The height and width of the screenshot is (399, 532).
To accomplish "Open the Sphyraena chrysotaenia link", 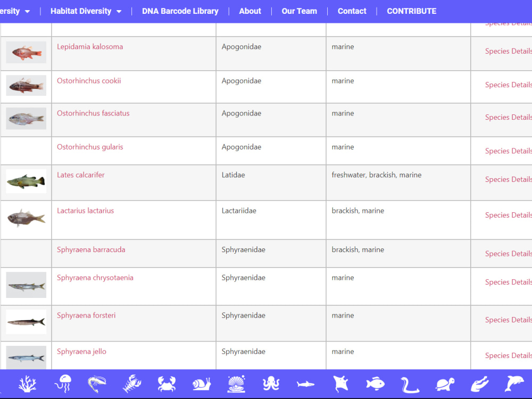I will pyautogui.click(x=95, y=278).
